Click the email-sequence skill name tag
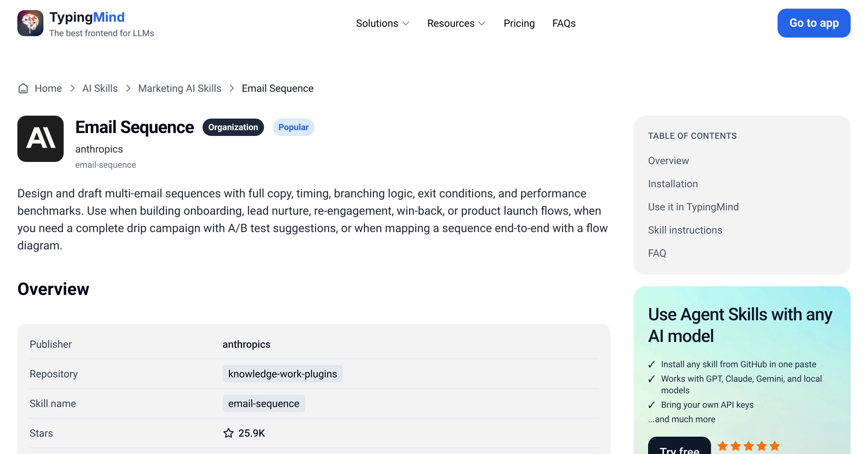The image size is (868, 454). [x=264, y=403]
